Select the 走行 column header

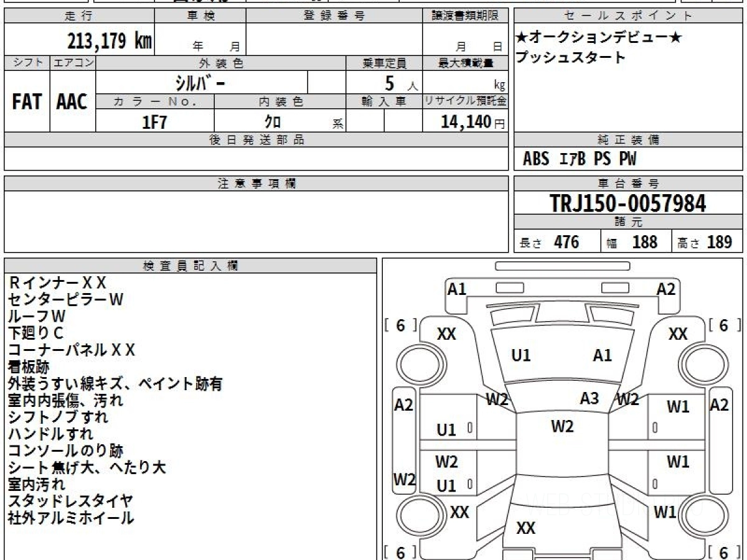pyautogui.click(x=78, y=16)
